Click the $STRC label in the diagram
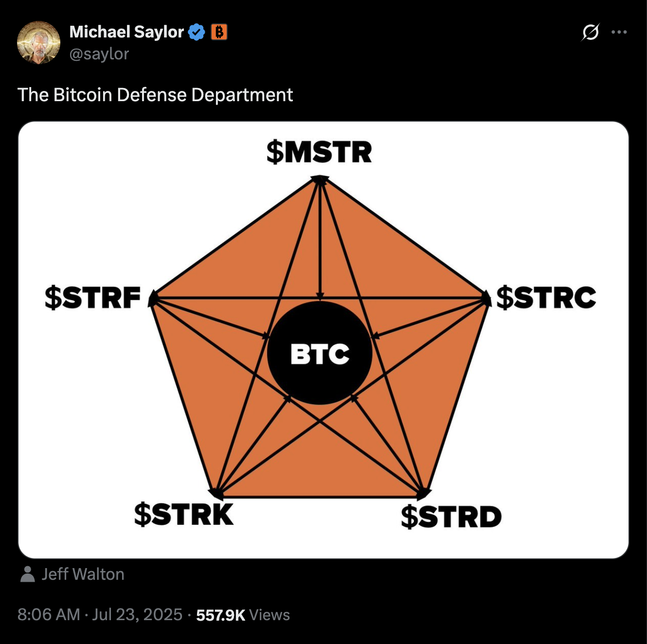The image size is (647, 644). [546, 298]
